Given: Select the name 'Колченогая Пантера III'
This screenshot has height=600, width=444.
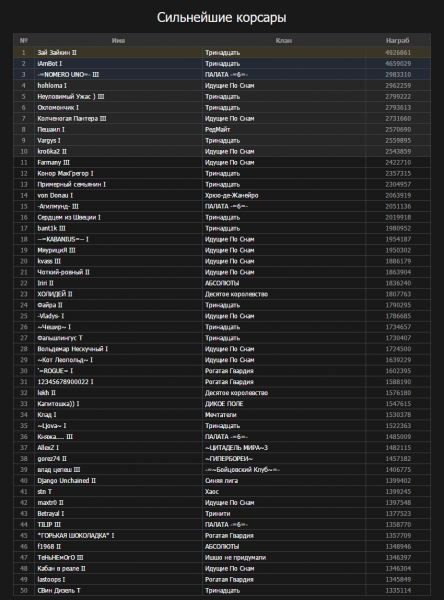Looking at the screenshot, I should [x=72, y=119].
